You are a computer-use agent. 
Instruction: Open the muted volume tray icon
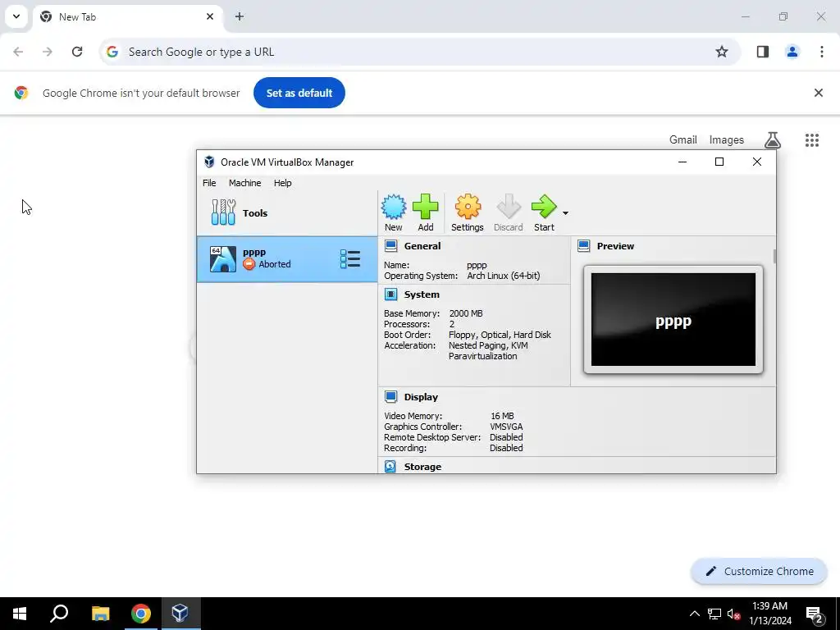point(733,614)
